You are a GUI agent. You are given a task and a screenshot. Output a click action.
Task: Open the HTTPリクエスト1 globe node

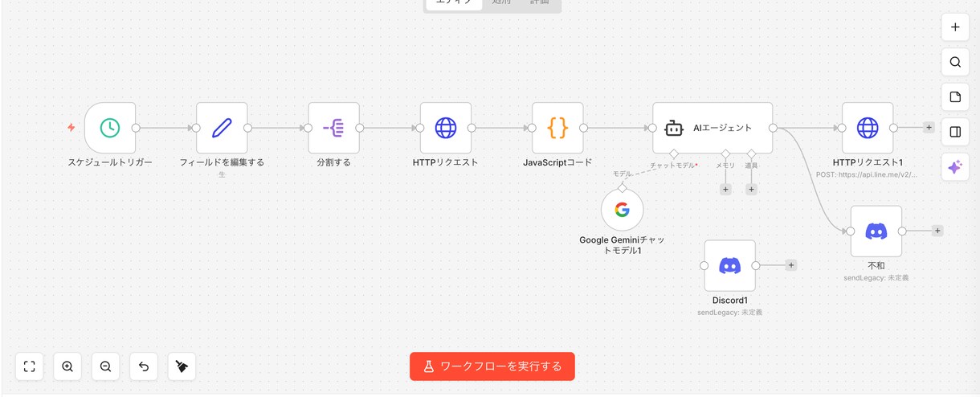pyautogui.click(x=868, y=128)
